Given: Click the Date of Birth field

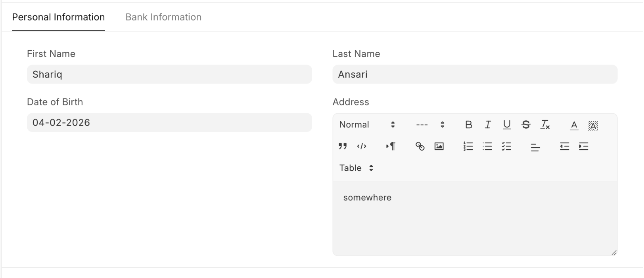Looking at the screenshot, I should pyautogui.click(x=169, y=122).
